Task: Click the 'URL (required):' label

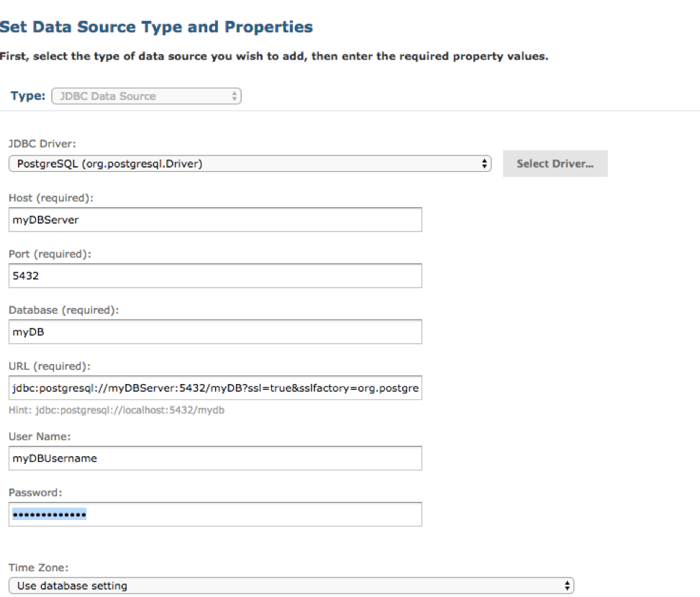Action: pos(47,366)
